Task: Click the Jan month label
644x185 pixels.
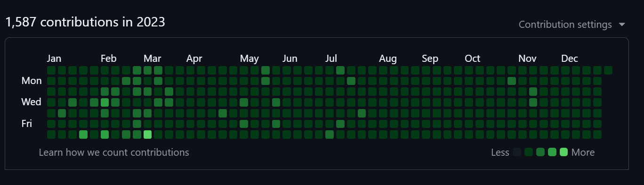Action: (x=54, y=59)
